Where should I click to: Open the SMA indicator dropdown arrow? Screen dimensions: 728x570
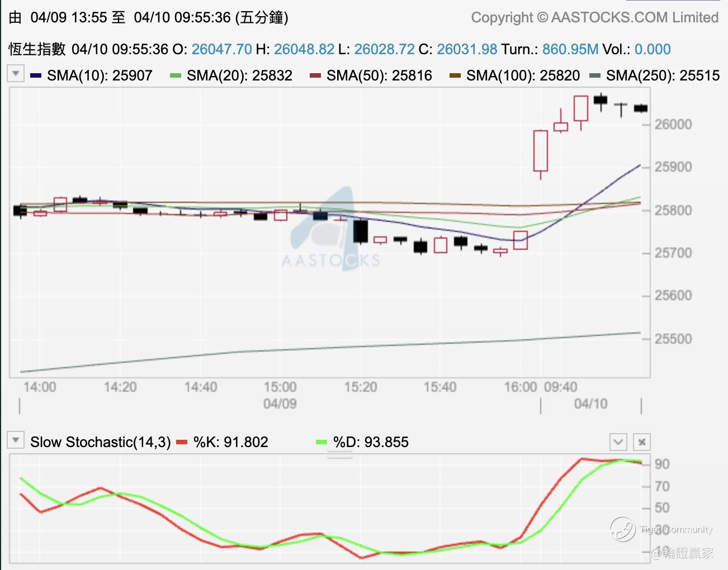tap(16, 74)
